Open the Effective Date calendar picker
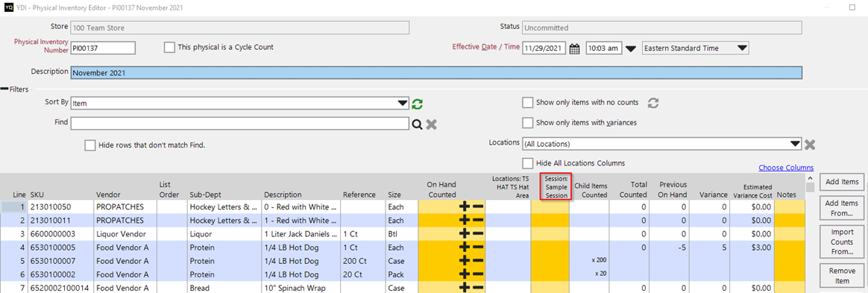Image resolution: width=868 pixels, height=293 pixels. [x=575, y=48]
